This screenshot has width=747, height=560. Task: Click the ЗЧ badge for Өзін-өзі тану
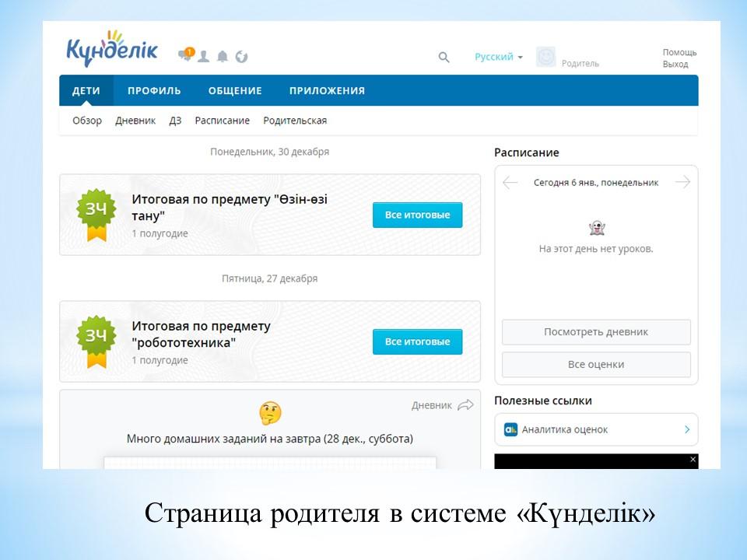coord(96,215)
